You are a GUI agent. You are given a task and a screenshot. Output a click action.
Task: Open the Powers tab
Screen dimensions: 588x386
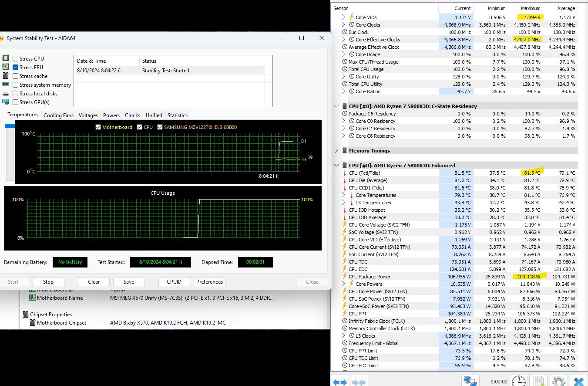(111, 115)
